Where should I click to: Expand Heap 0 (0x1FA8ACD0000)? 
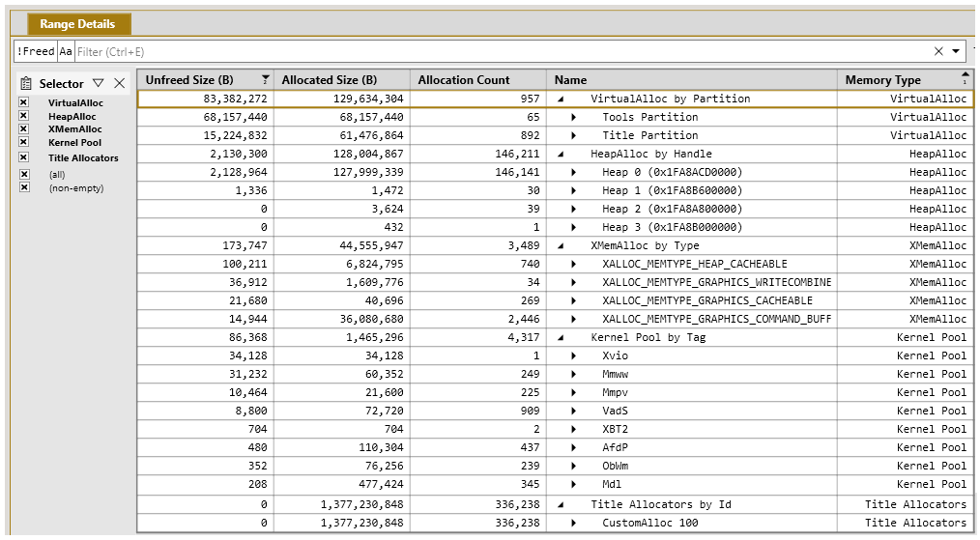(573, 172)
